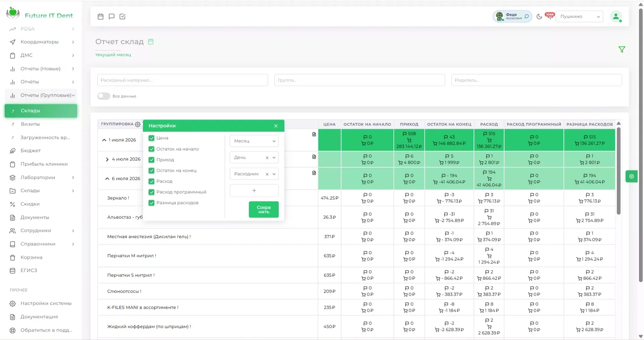
Task: Click the Расходный материал input field
Action: point(182,80)
